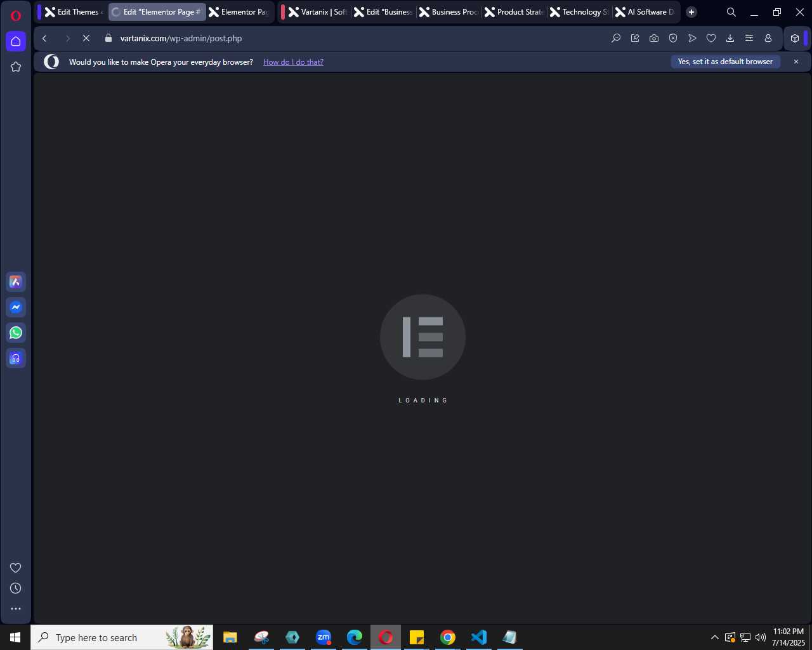
Task: Switch to the Edit "Business tab
Action: pyautogui.click(x=384, y=12)
